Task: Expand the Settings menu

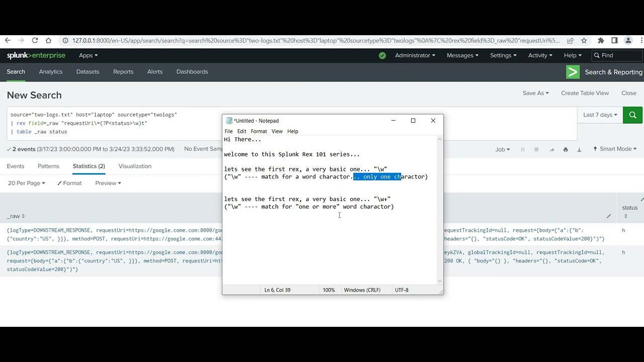Action: [504, 55]
